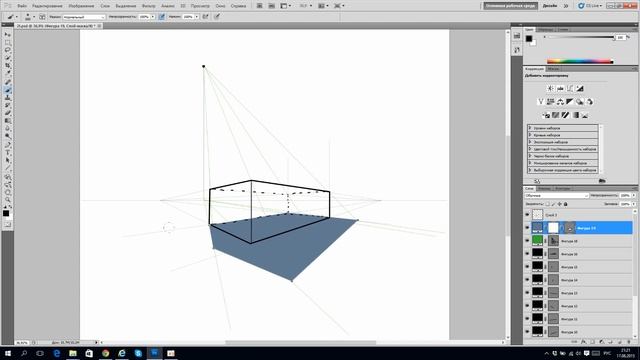Expand the Кривые наборов presets

[x=530, y=135]
